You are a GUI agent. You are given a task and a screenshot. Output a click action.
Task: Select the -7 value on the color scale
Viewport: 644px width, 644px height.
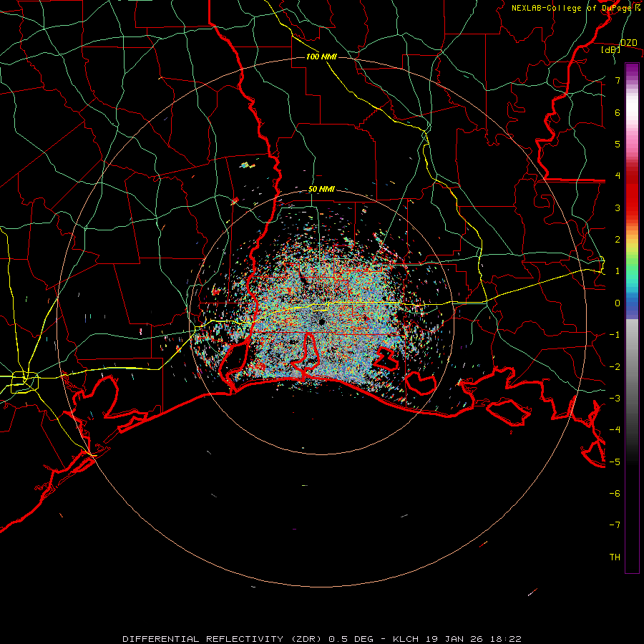coord(615,525)
